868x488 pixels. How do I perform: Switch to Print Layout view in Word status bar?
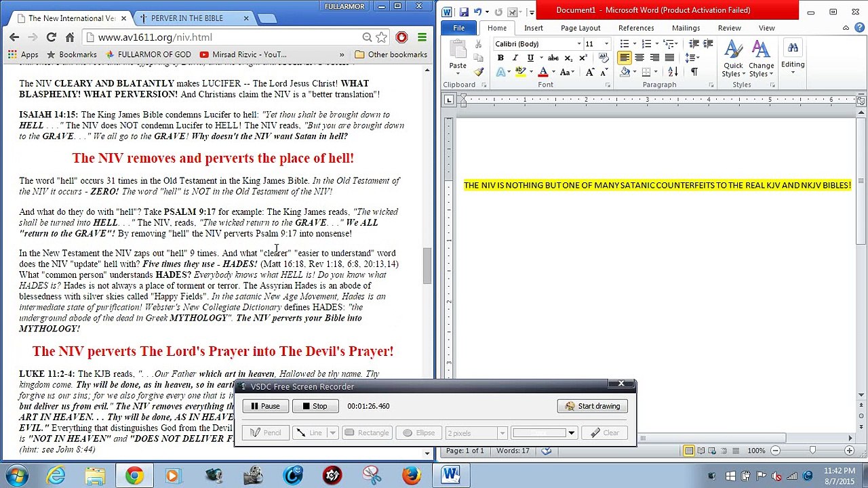689,451
